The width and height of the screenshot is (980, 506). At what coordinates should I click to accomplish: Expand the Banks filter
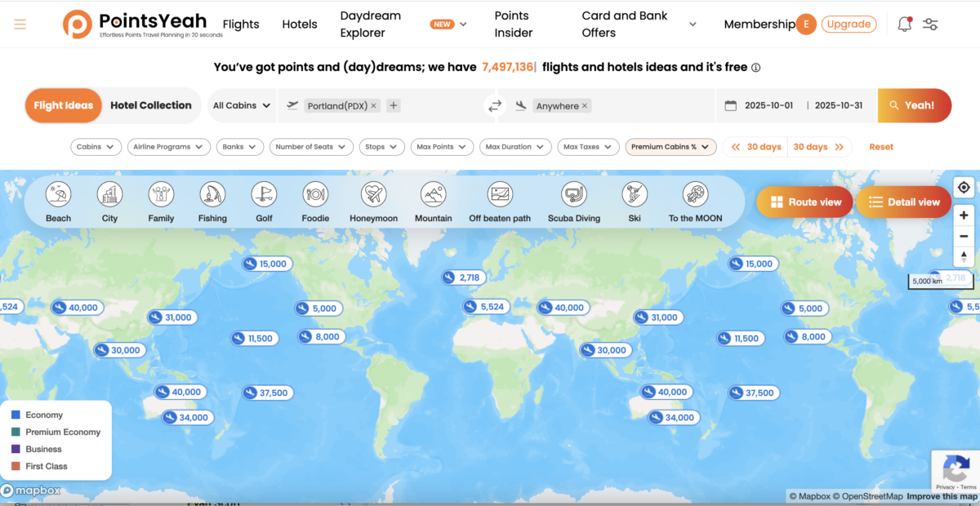coord(240,147)
